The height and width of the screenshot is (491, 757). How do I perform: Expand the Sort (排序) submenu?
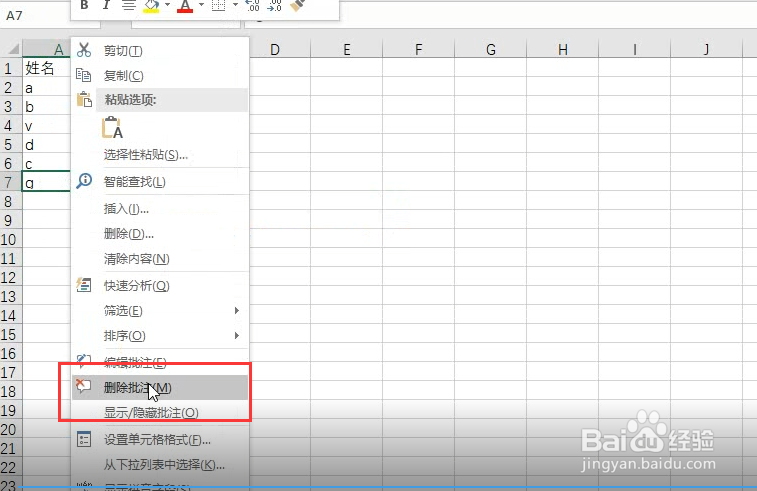coord(160,336)
